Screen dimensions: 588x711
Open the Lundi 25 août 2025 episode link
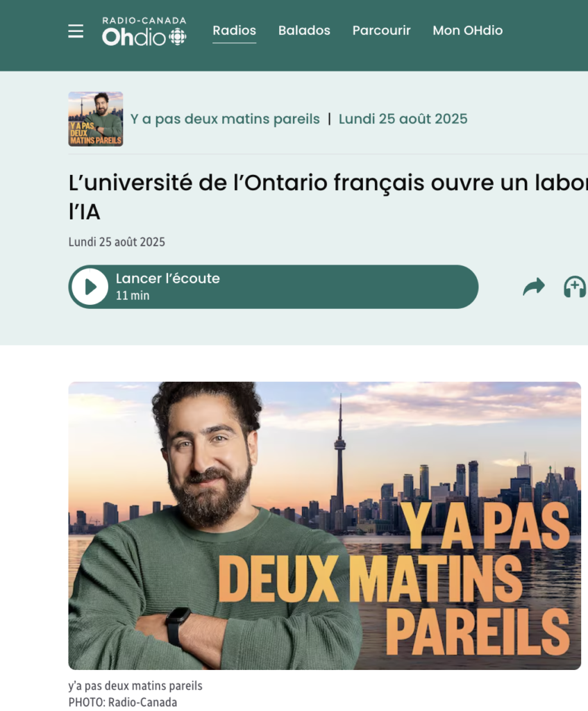coord(403,119)
